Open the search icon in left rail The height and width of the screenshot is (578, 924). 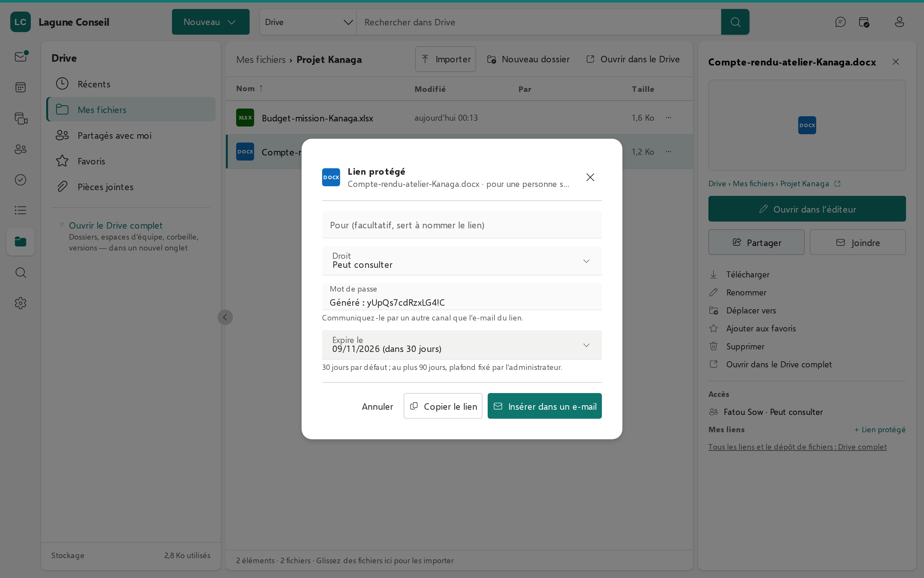(21, 273)
